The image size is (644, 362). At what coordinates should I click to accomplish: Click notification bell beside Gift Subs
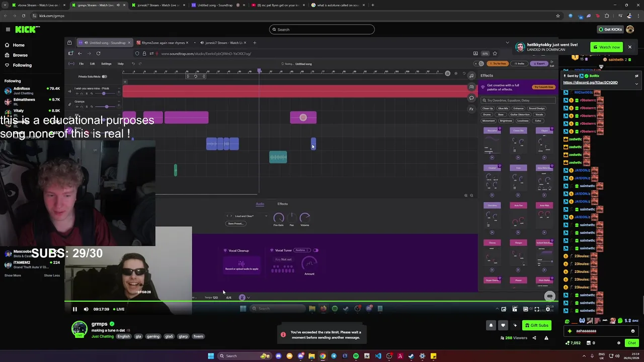[x=491, y=325]
